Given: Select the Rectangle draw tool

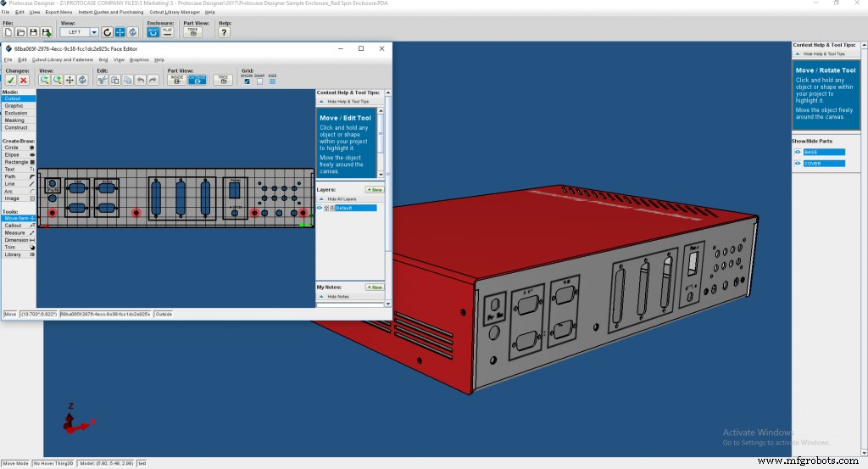Looking at the screenshot, I should pos(18,162).
